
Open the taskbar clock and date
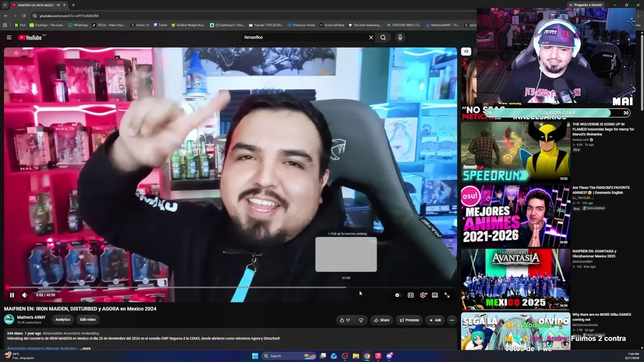click(x=633, y=356)
